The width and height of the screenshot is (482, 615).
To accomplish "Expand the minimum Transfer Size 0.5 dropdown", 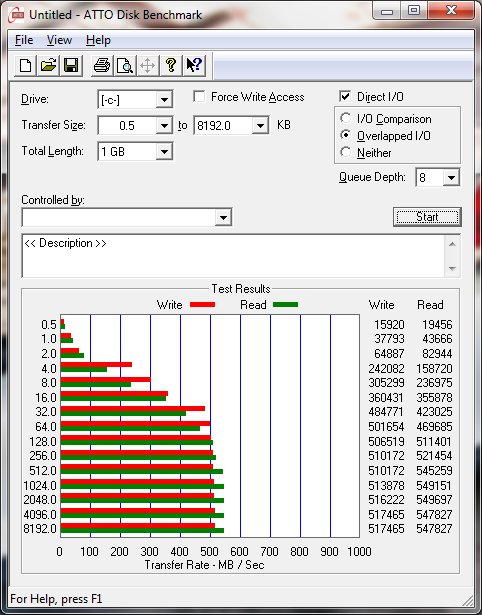I will coord(164,126).
